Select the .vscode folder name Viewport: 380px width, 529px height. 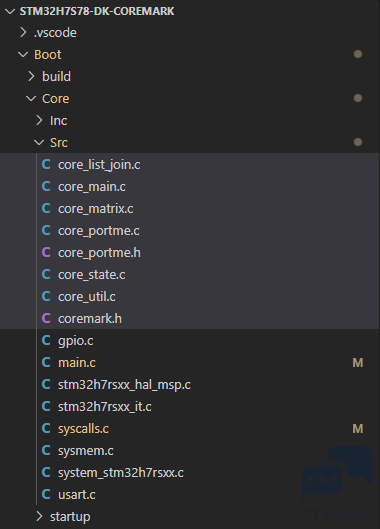tap(55, 33)
